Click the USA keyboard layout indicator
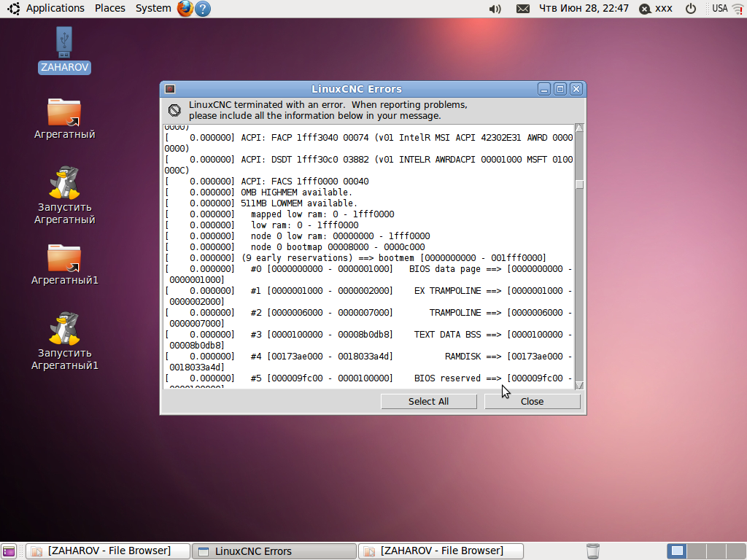The image size is (747, 560). coord(719,8)
